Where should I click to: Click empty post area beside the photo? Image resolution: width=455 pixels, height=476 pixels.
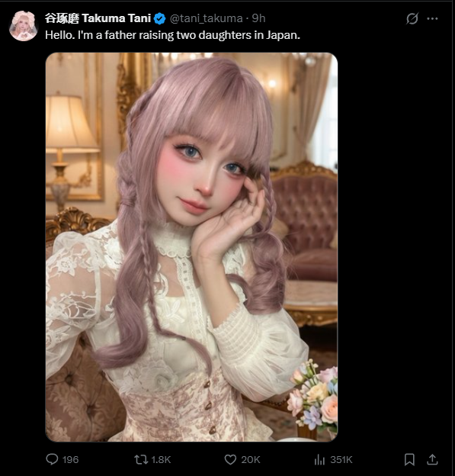[394, 243]
